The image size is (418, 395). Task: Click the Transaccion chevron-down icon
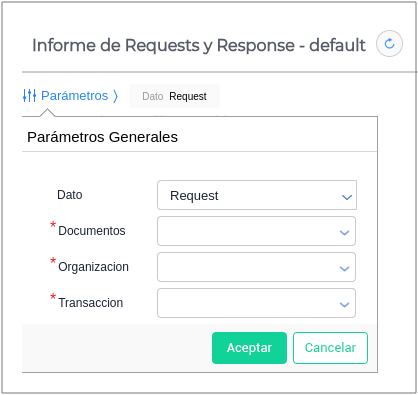(x=344, y=304)
